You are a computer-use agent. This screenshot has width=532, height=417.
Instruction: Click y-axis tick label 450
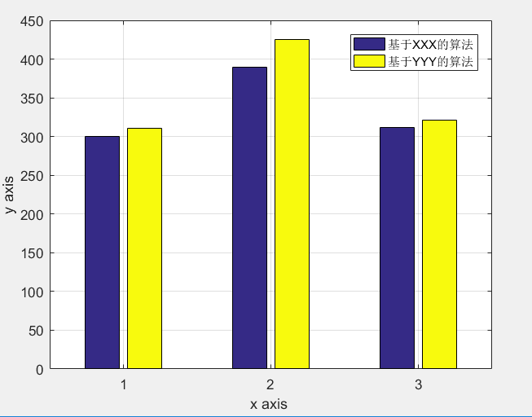pyautogui.click(x=32, y=21)
